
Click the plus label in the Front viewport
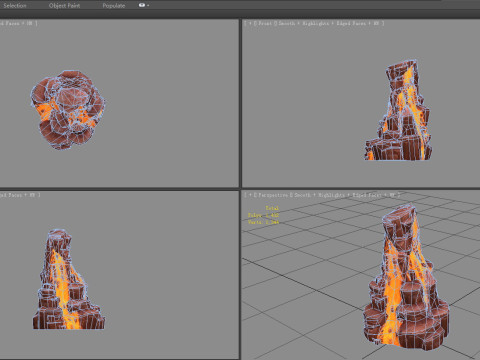(x=250, y=23)
